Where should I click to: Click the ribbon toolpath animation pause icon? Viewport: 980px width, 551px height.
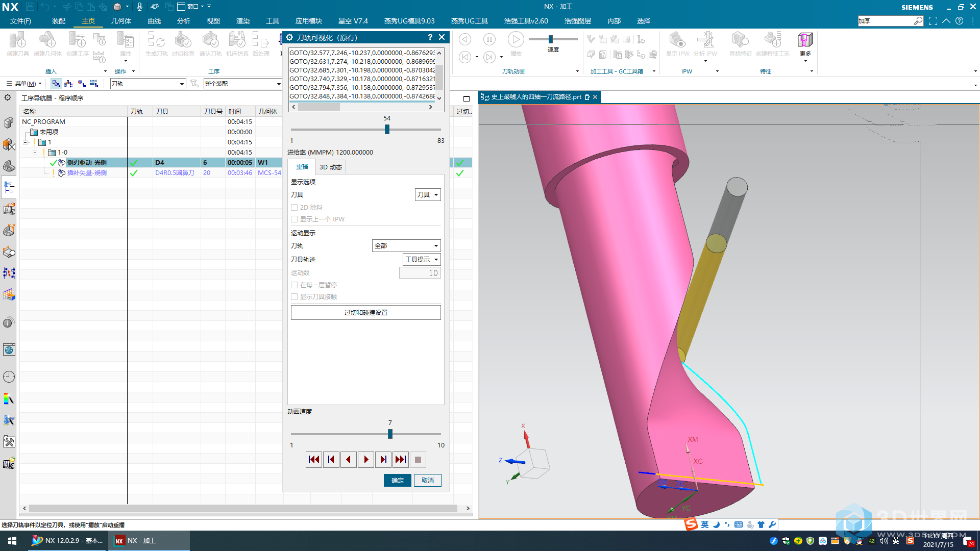[489, 39]
